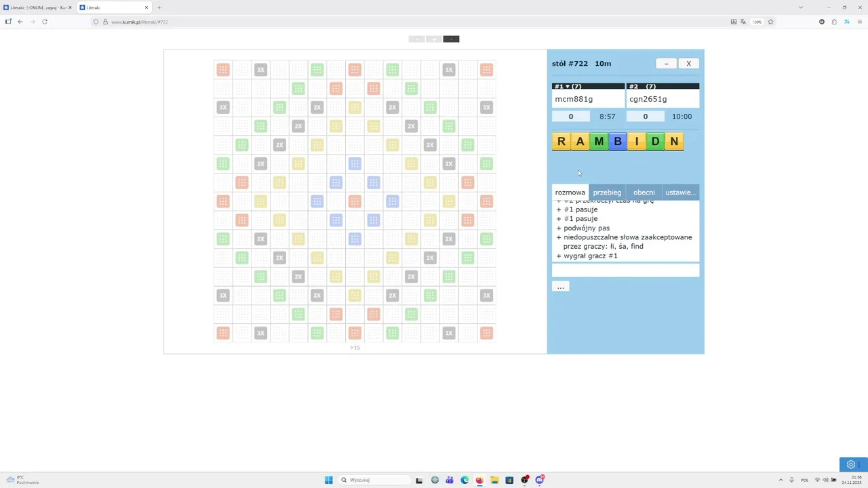Click the leftmost gray view button above the board
This screenshot has height=488, width=868.
[416, 39]
